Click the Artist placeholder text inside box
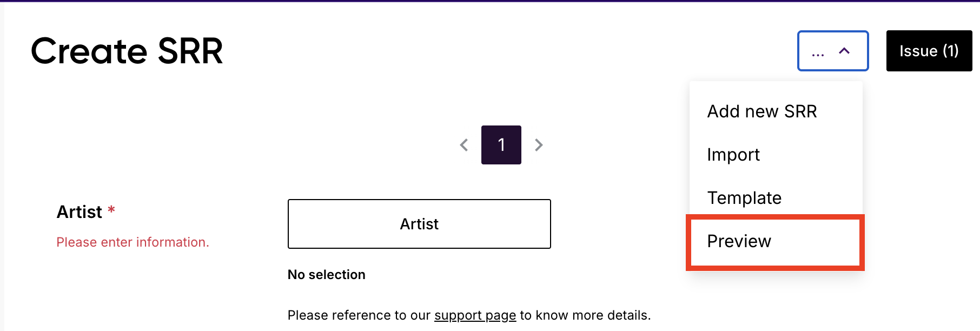980x331 pixels. (419, 224)
